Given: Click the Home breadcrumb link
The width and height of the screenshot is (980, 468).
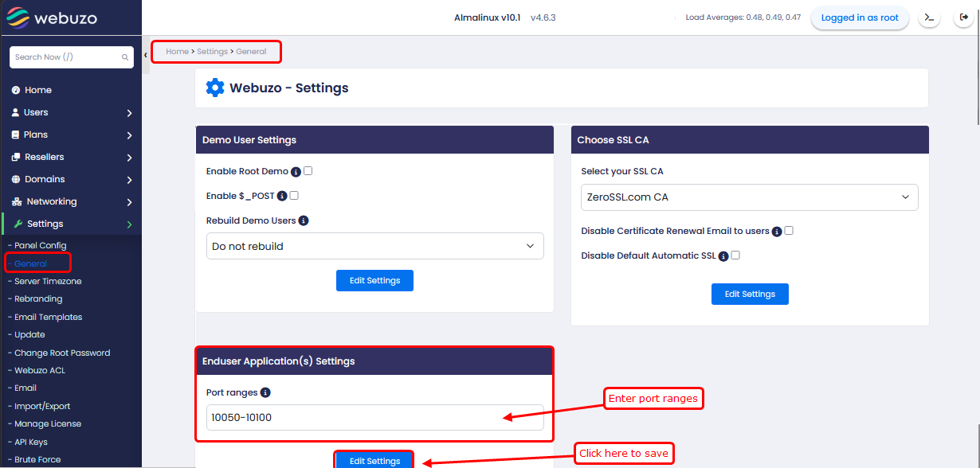Looking at the screenshot, I should (x=177, y=52).
